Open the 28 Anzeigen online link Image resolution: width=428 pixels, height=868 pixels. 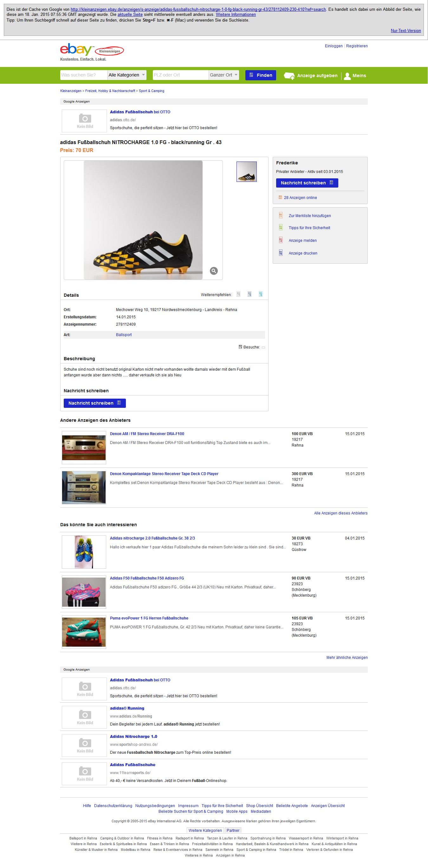click(301, 198)
